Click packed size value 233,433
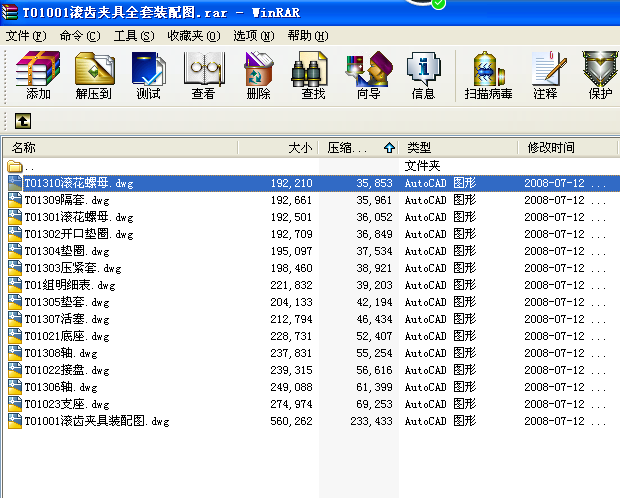This screenshot has width=620, height=498. click(371, 421)
